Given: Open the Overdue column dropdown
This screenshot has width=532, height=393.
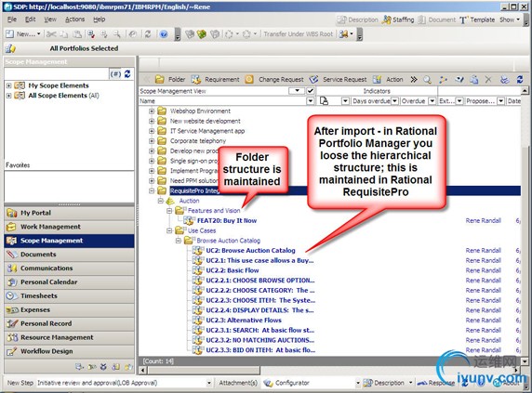Looking at the screenshot, I should pyautogui.click(x=432, y=101).
